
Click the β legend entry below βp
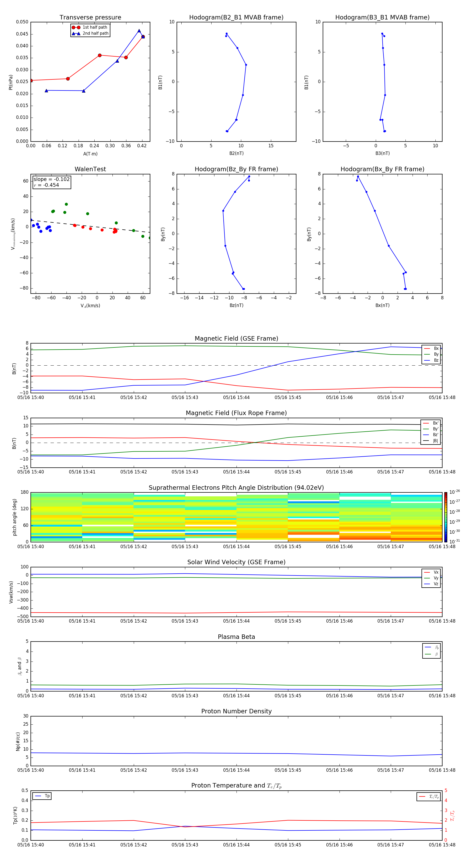pyautogui.click(x=432, y=654)
